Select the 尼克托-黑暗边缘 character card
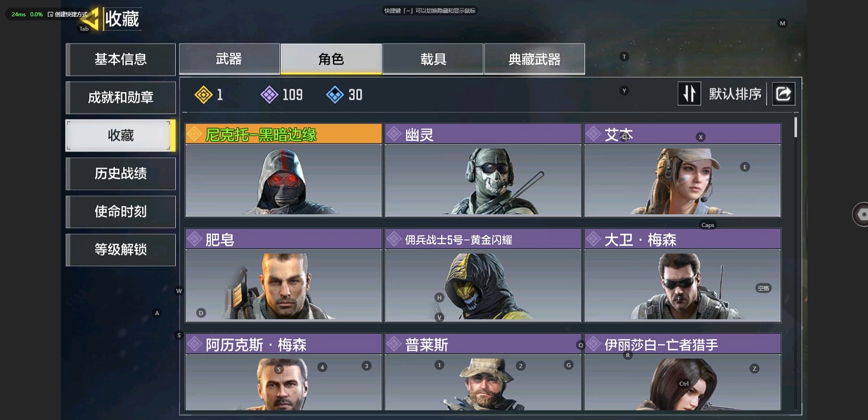This screenshot has height=420, width=868. point(283,170)
